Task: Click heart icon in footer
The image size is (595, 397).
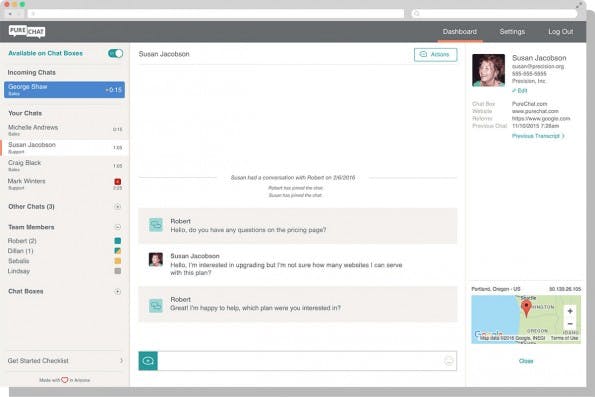Action: pyautogui.click(x=65, y=380)
